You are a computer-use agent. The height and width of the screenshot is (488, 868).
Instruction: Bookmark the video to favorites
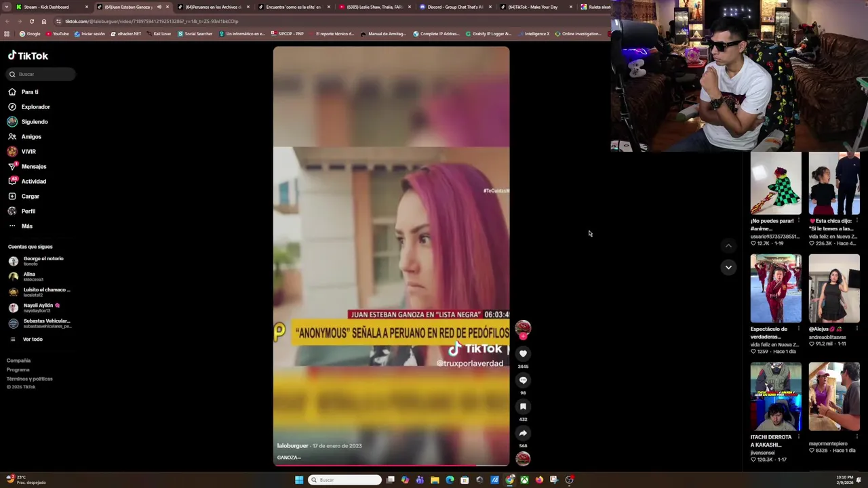point(523,406)
